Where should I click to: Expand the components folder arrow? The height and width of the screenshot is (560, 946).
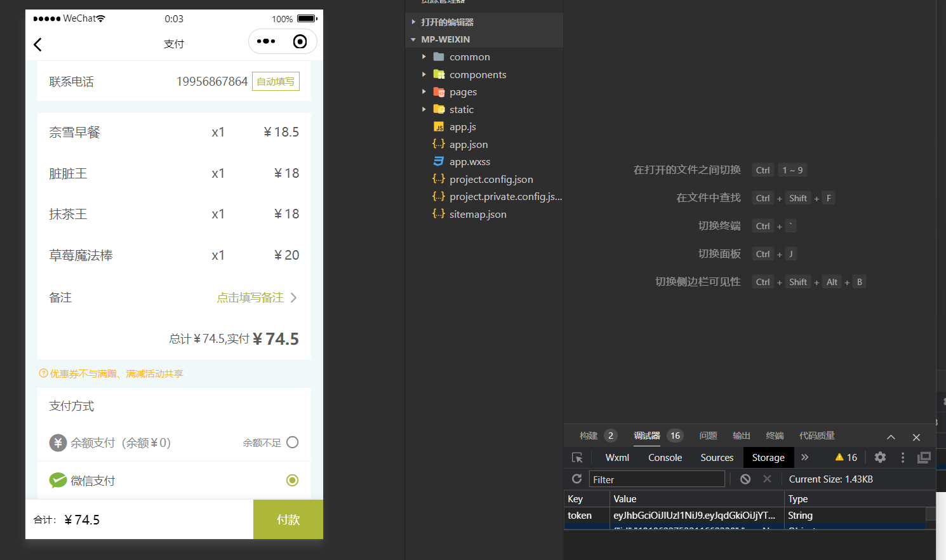(424, 74)
